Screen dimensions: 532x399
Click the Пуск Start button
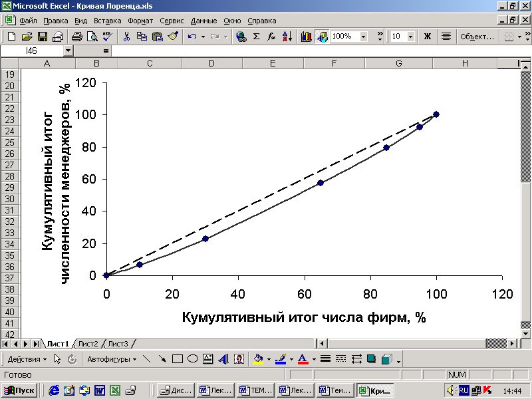click(x=19, y=390)
